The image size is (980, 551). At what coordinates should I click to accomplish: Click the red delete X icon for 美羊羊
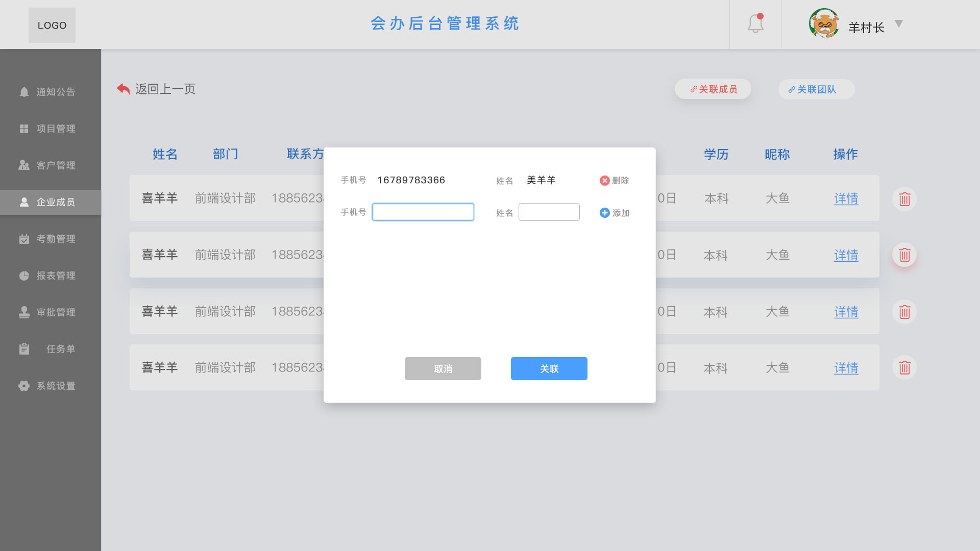(604, 181)
